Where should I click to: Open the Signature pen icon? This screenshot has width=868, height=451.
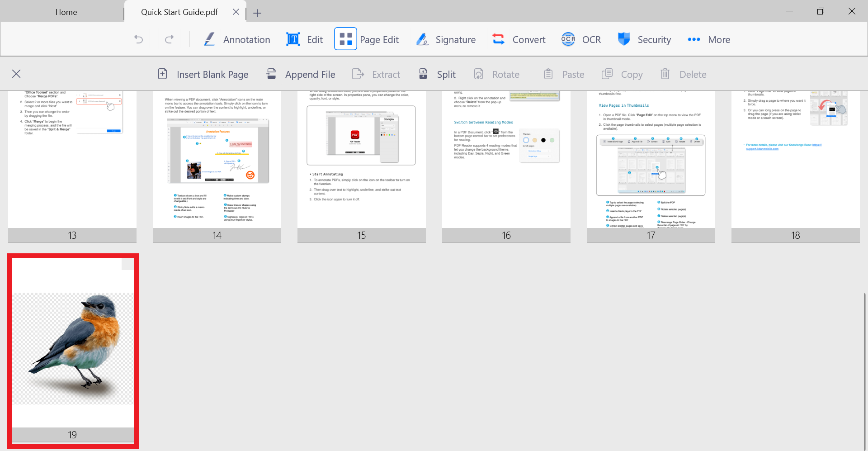[423, 39]
